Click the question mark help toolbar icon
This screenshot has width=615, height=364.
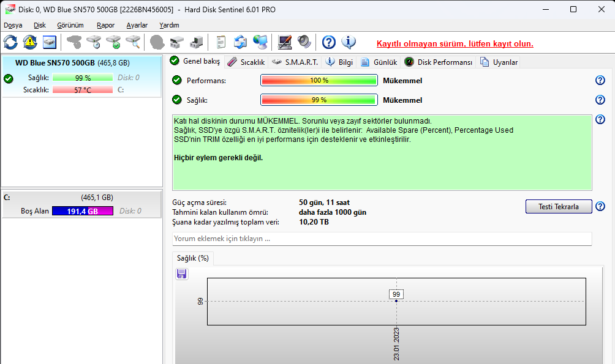click(329, 42)
